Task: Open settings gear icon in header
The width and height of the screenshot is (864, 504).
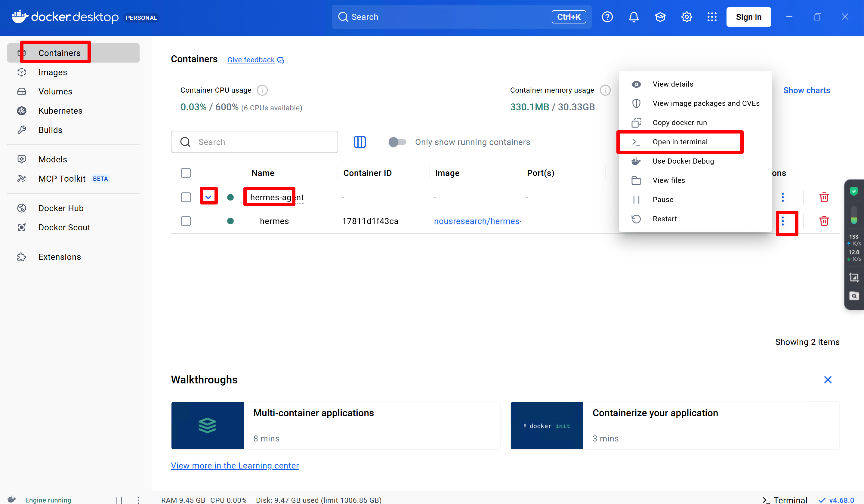Action: click(x=687, y=17)
